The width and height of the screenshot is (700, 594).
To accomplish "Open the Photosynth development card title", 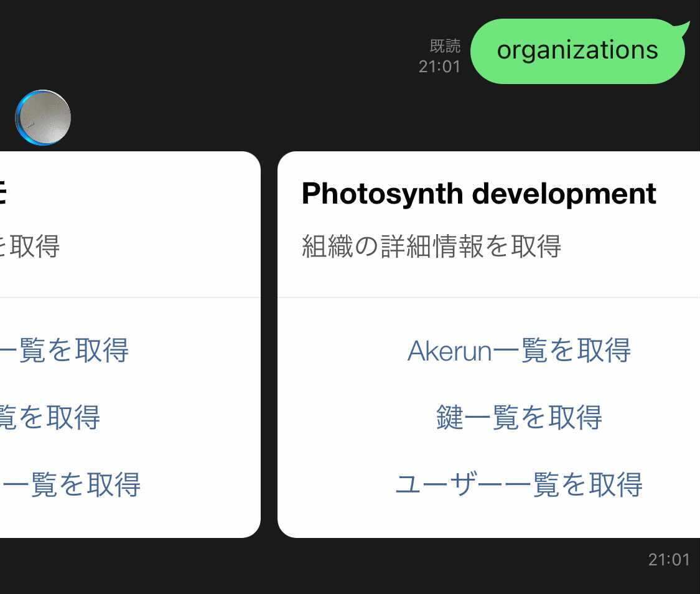I will coord(478,194).
